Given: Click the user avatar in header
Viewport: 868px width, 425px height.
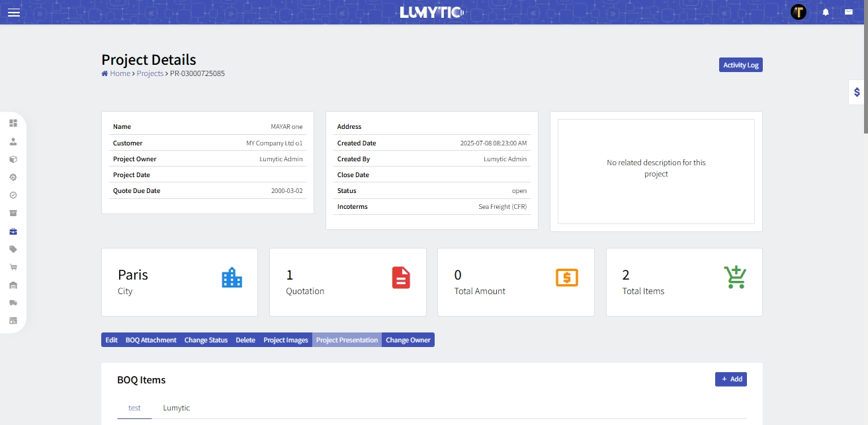Looking at the screenshot, I should (x=799, y=12).
